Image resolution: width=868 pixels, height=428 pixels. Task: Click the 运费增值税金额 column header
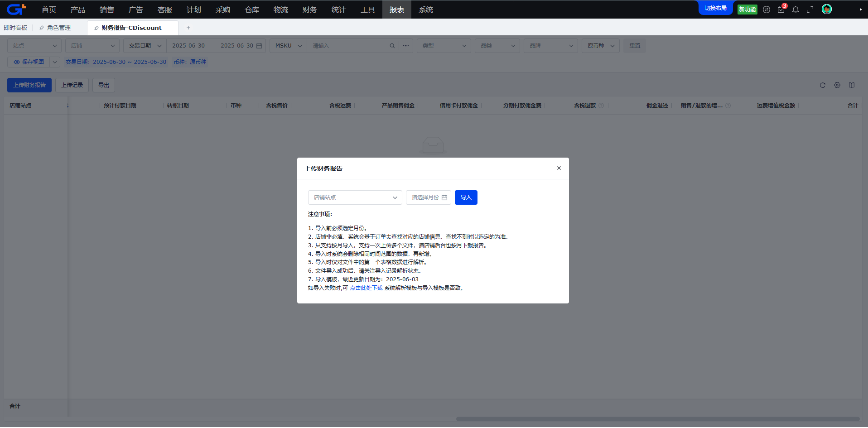[x=776, y=106]
